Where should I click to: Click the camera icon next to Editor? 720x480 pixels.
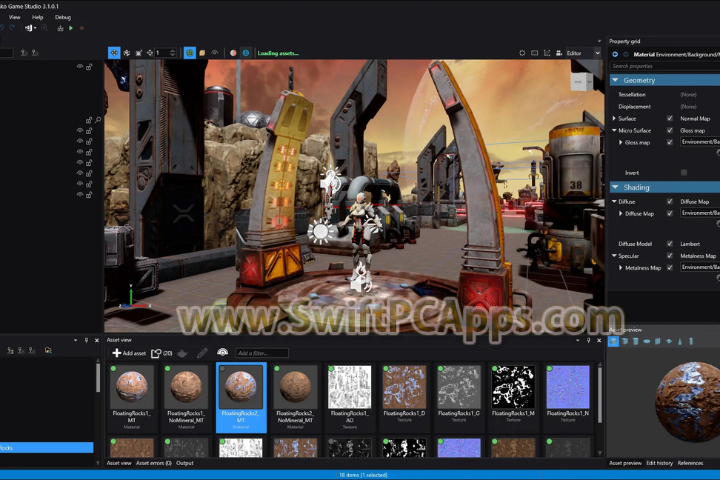pyautogui.click(x=559, y=53)
